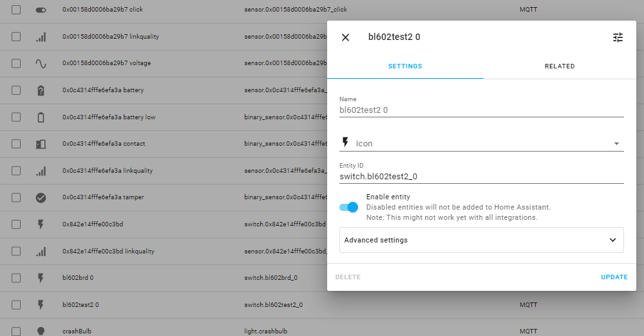Click entity ID switch.bl602test2_0 in the list
Screen dimensions: 644x336
tap(274, 305)
